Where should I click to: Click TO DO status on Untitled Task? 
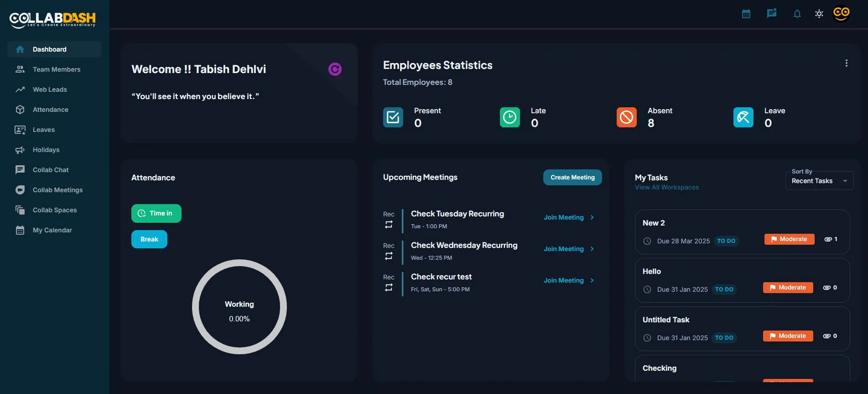(x=724, y=338)
